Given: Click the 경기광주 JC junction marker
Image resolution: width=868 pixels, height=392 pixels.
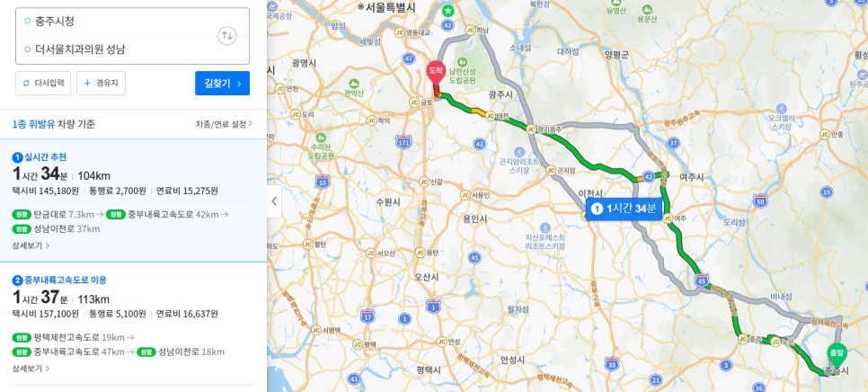Looking at the screenshot, I should 531,129.
